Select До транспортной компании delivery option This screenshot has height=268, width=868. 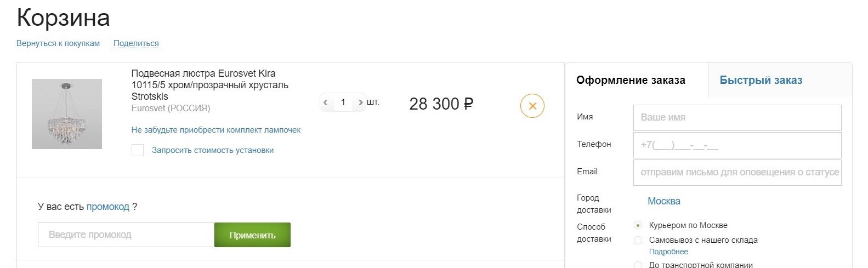638,265
